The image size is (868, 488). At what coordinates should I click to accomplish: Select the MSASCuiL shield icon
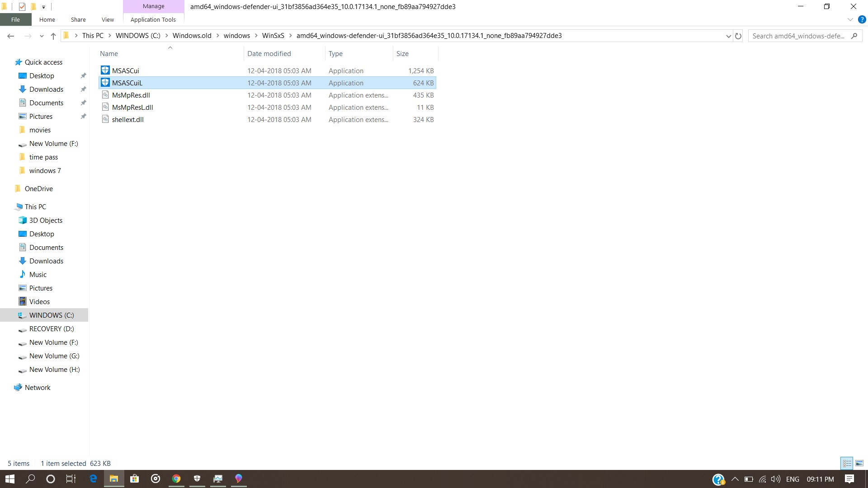point(105,82)
